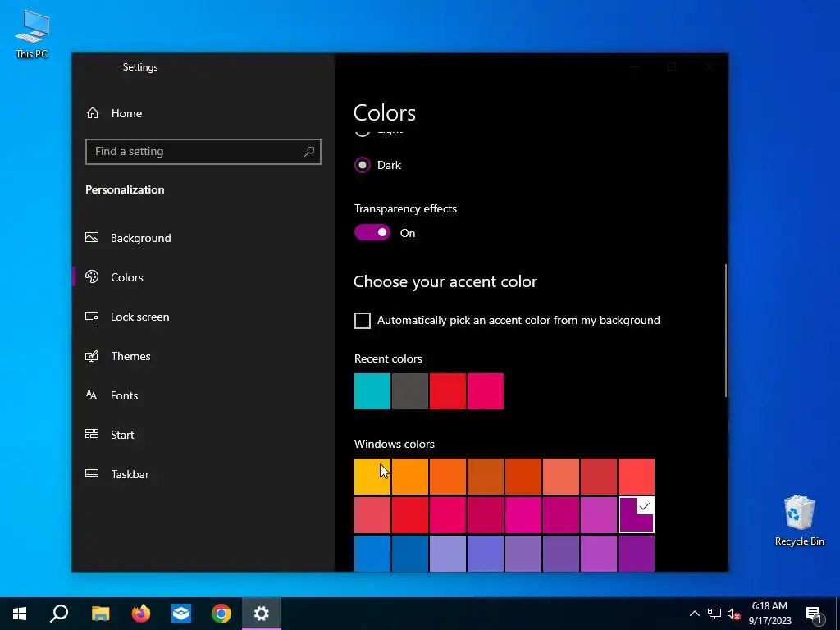This screenshot has height=630, width=840.
Task: Open Lock screen settings
Action: (x=139, y=317)
